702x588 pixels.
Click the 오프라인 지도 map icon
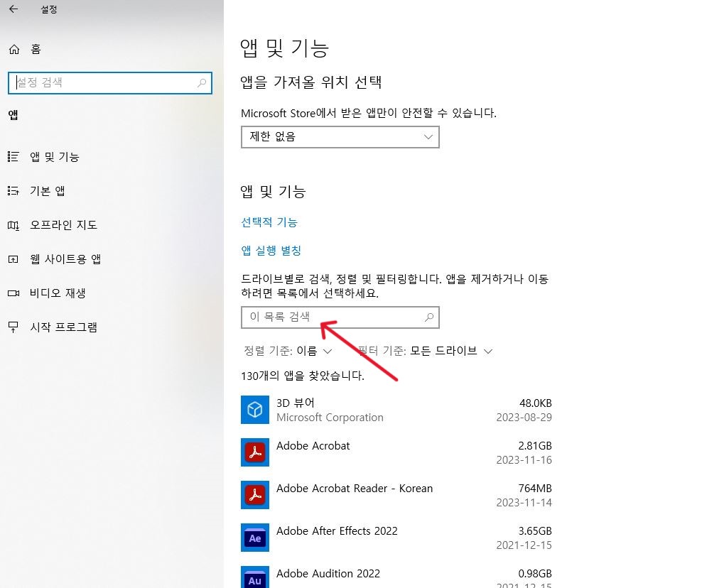point(13,225)
